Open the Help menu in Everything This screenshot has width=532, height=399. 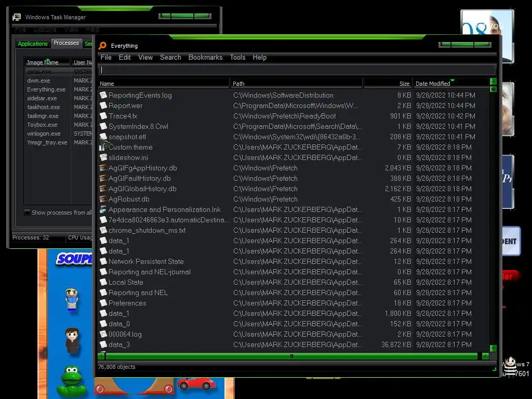[x=260, y=57]
